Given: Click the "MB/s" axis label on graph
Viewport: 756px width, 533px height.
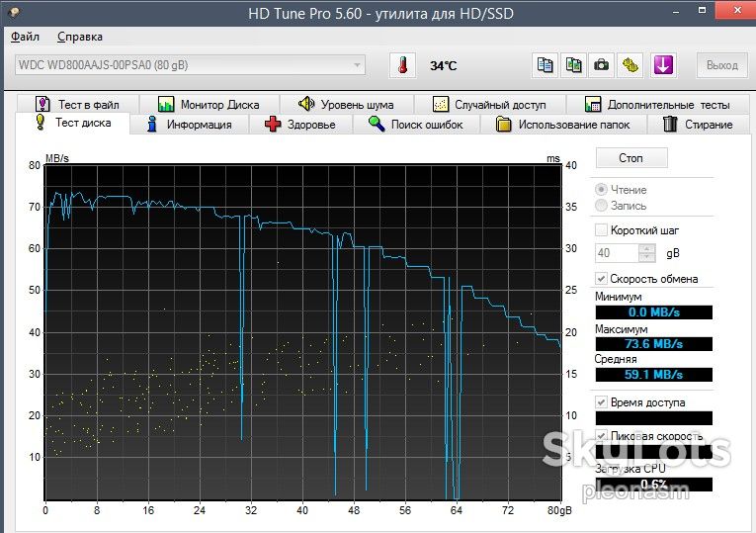Looking at the screenshot, I should [x=57, y=158].
